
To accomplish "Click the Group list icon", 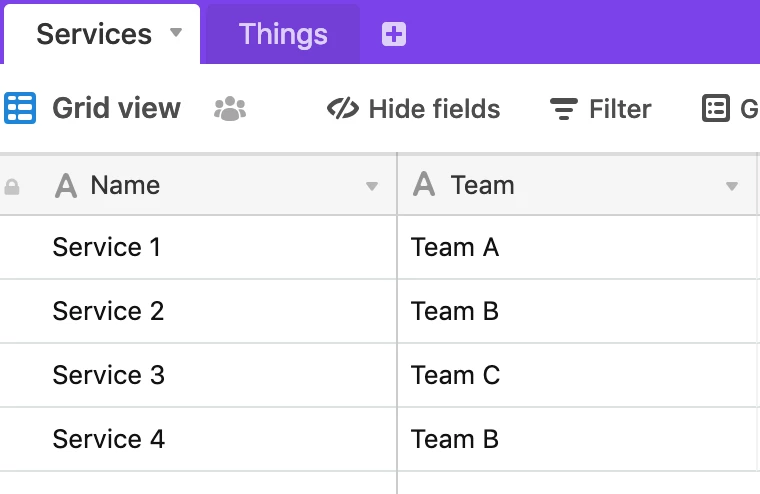I will pos(715,108).
